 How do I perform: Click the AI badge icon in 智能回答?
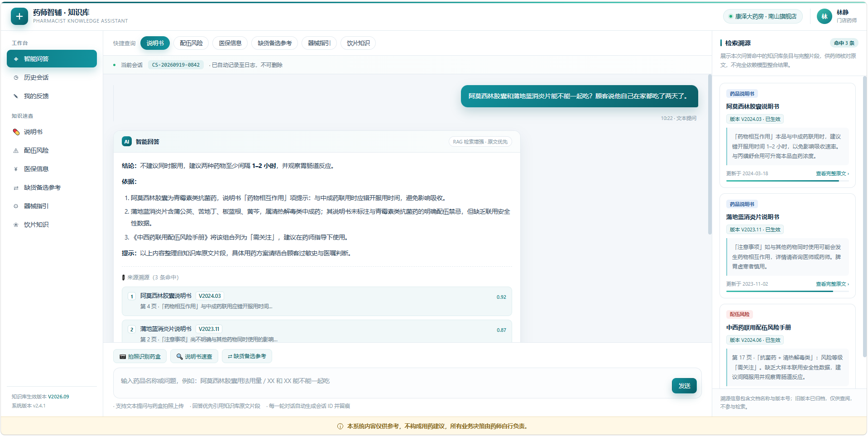pos(127,142)
